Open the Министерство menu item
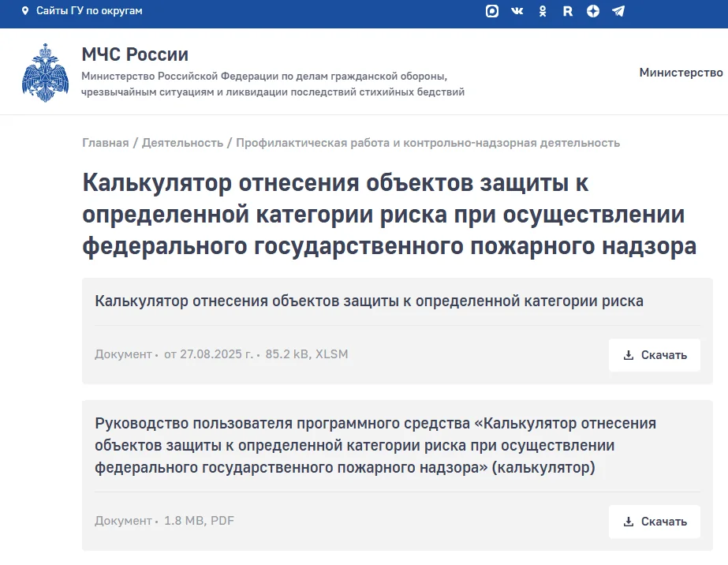 click(x=681, y=73)
